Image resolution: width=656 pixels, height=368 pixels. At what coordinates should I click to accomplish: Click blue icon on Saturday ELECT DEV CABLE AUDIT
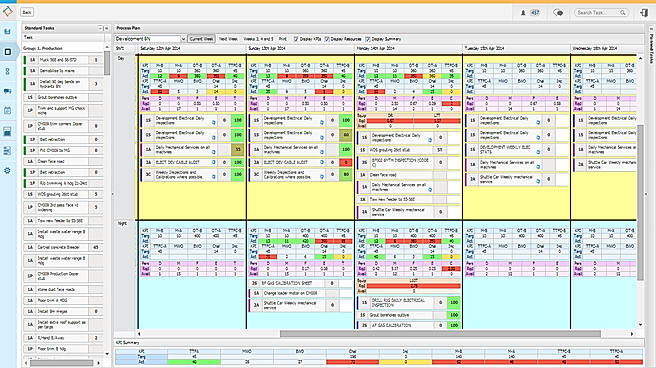[213, 162]
